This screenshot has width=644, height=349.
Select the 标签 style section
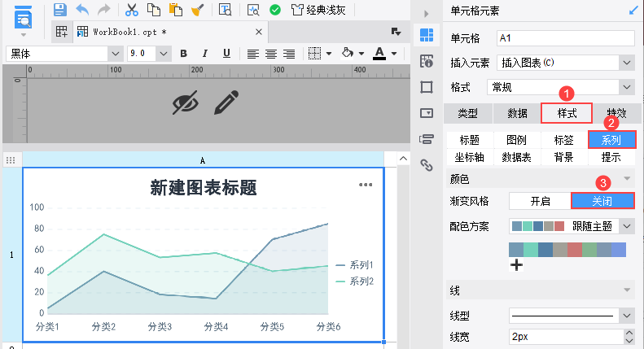(x=564, y=140)
